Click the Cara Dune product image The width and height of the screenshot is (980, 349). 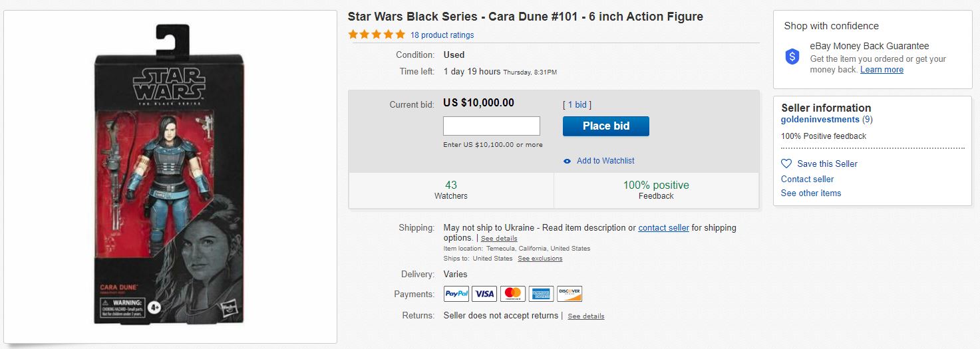[170, 176]
